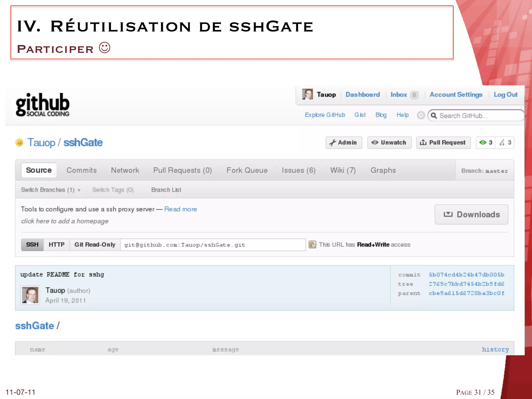Click the 'Branch: master' label
The image size is (532, 399).
[x=484, y=171]
